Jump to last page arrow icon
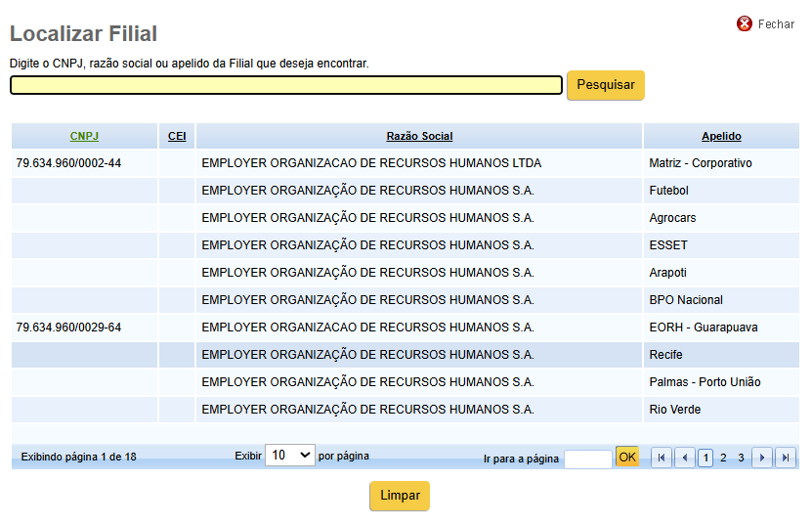The image size is (812, 525). 785,458
